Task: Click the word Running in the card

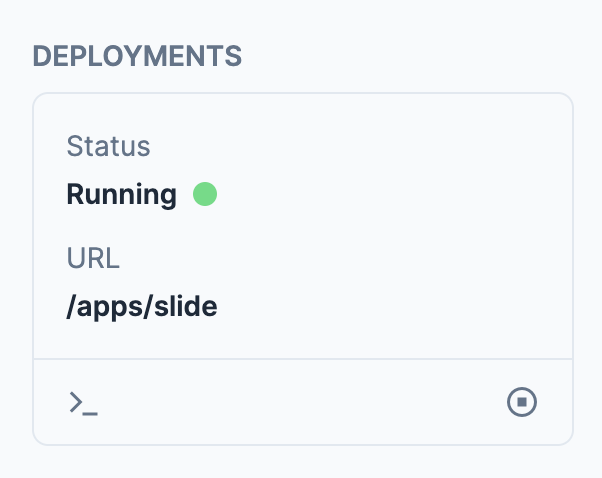Action: tap(121, 194)
